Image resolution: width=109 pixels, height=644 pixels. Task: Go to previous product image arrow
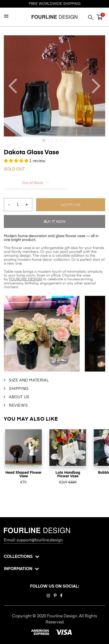coord(13,86)
